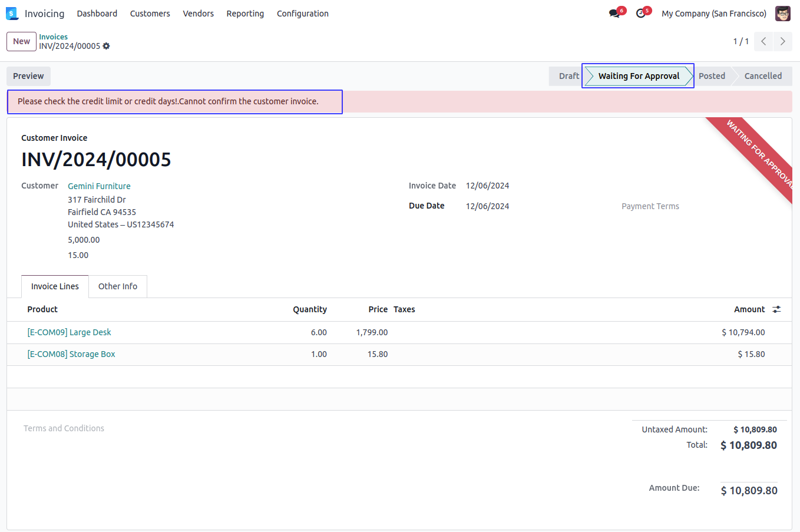
Task: Go to next record arrow
Action: (782, 41)
